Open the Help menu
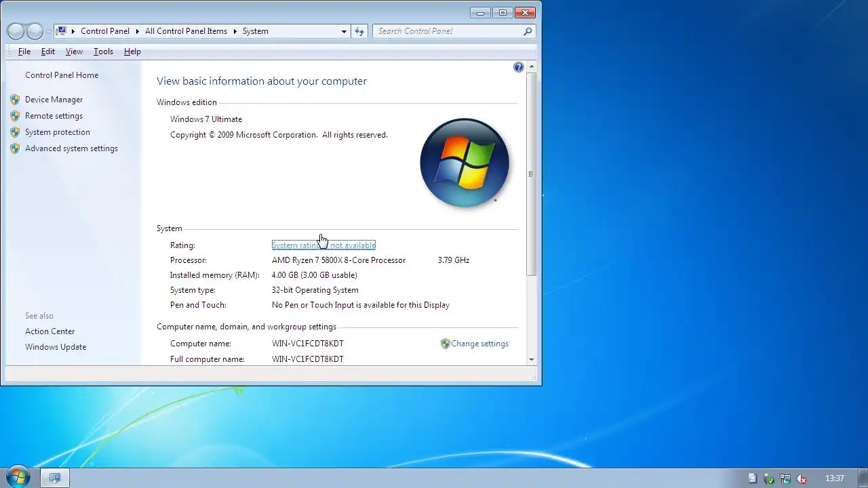 pos(132,52)
